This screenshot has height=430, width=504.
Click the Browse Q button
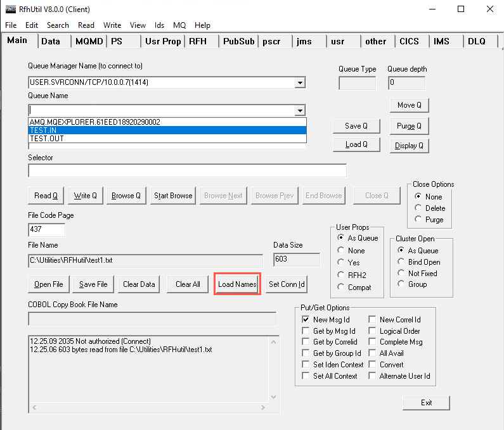pos(126,196)
